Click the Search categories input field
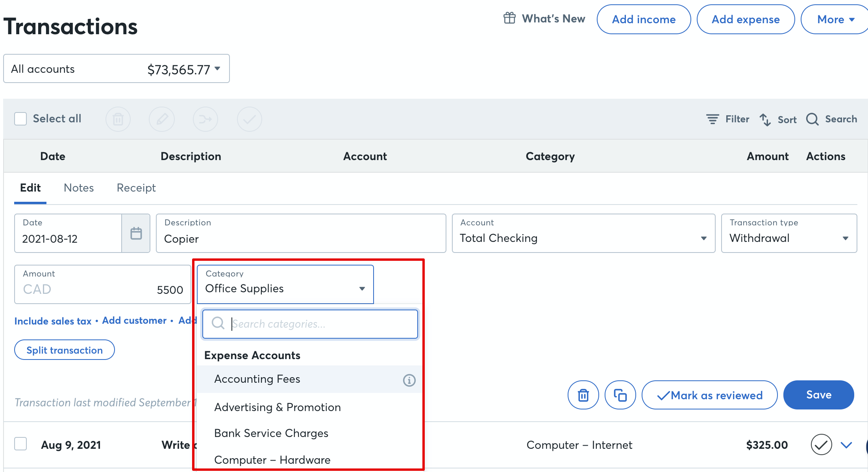868x472 pixels. coord(310,324)
